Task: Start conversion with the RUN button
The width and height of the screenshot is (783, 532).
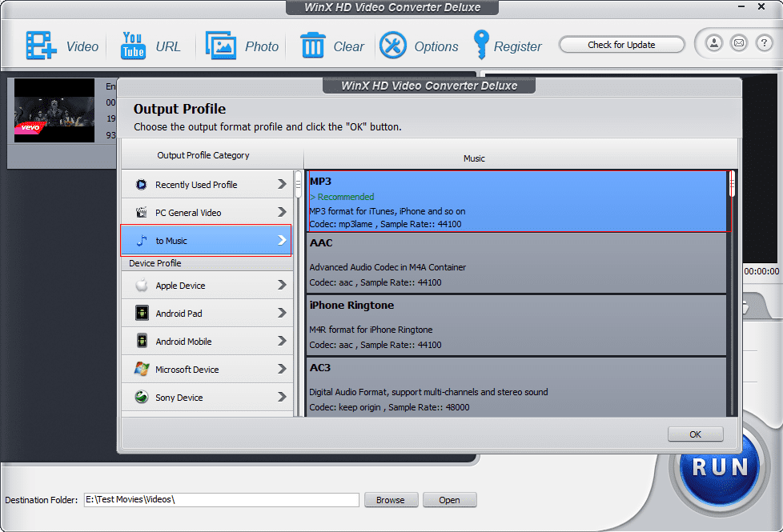Action: [720, 467]
